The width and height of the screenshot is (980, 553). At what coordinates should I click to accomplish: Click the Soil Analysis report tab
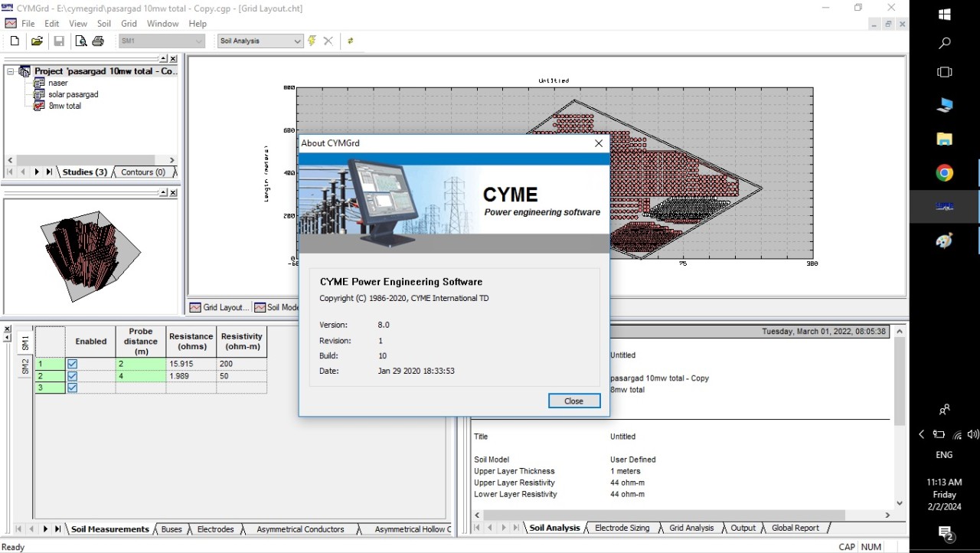555,528
